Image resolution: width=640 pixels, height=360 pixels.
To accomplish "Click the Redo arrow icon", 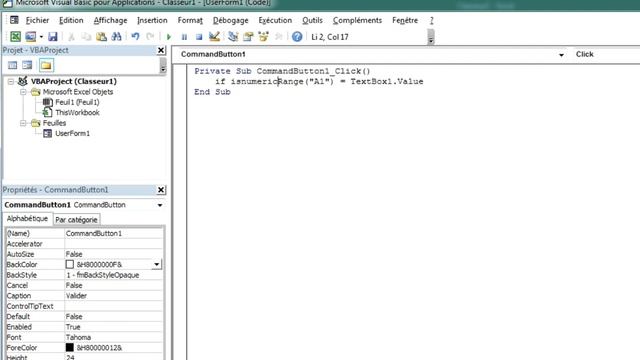I will click(x=150, y=37).
